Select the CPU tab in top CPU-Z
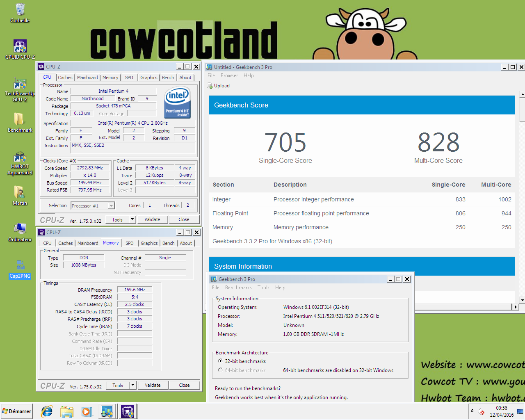Viewport: 525px width, 420px height. coord(47,77)
